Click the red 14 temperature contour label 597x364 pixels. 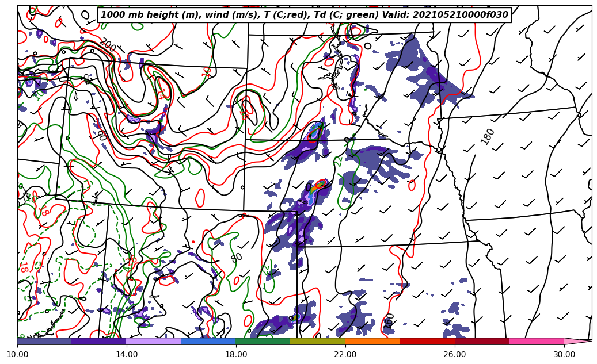click(x=162, y=93)
